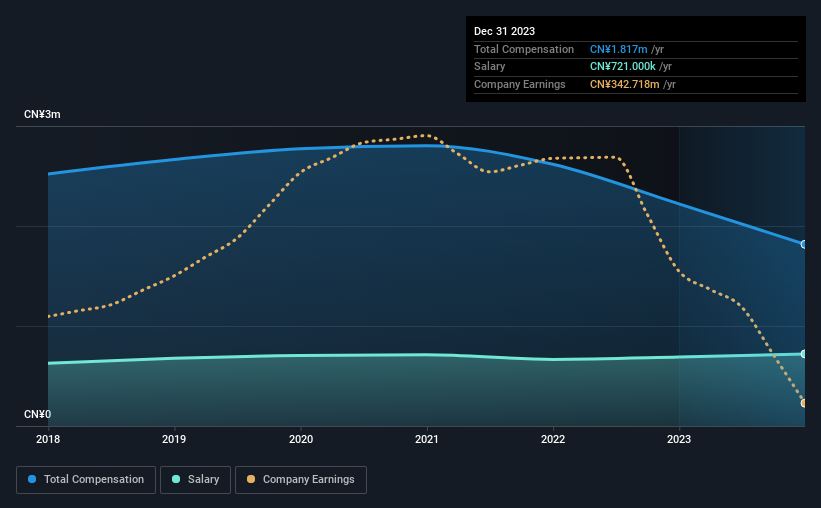821x508 pixels.
Task: Click the teal Salary endpoint marker
Action: click(x=803, y=354)
